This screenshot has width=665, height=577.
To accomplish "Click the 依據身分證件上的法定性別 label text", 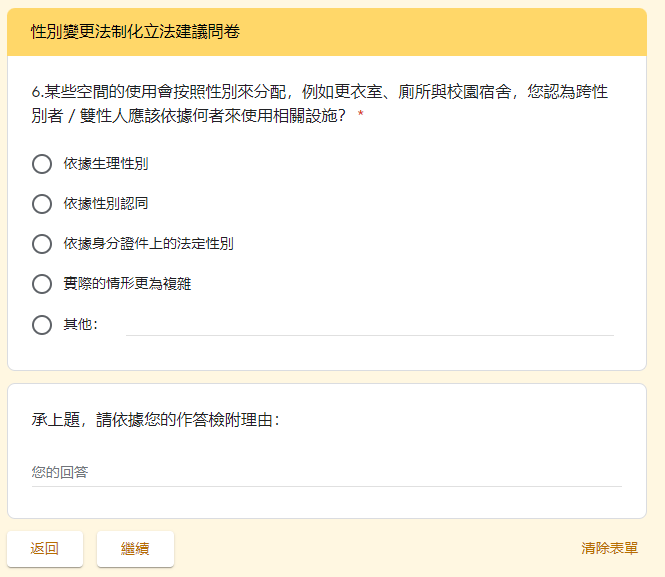I will (148, 243).
